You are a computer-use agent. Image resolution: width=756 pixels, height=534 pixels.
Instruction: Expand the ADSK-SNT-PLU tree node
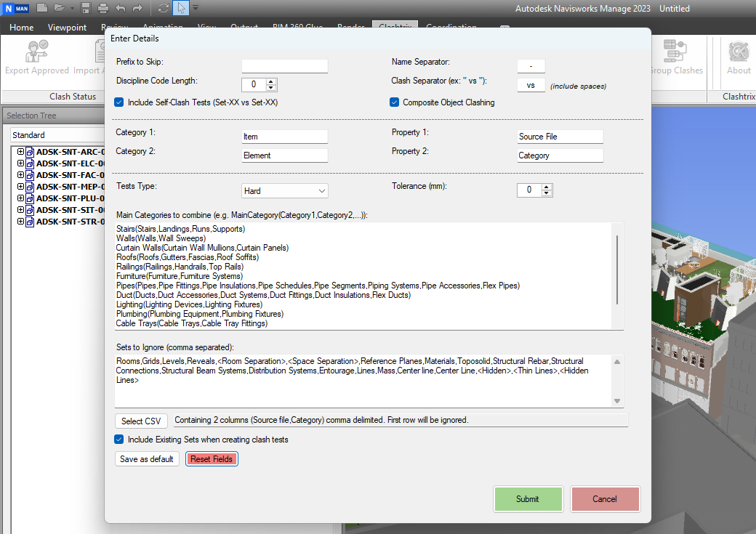[20, 198]
